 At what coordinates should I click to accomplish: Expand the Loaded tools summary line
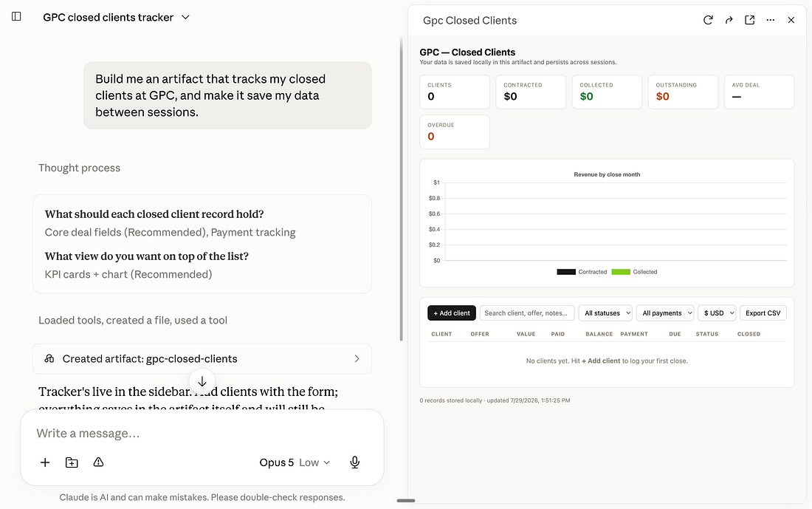(x=133, y=321)
